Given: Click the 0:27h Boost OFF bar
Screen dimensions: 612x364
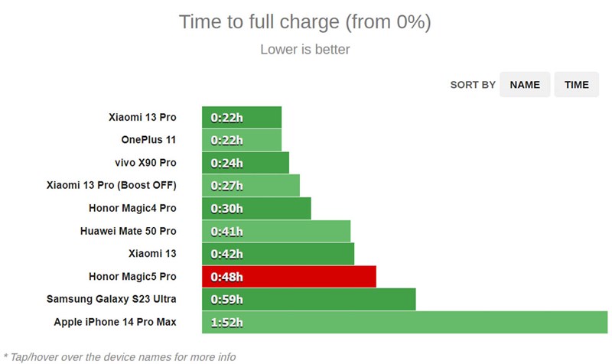Looking at the screenshot, I should 251,185.
